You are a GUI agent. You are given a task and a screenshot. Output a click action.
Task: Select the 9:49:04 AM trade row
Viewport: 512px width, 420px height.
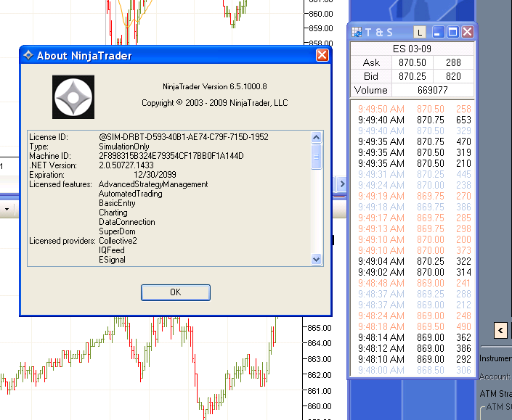[x=413, y=261]
